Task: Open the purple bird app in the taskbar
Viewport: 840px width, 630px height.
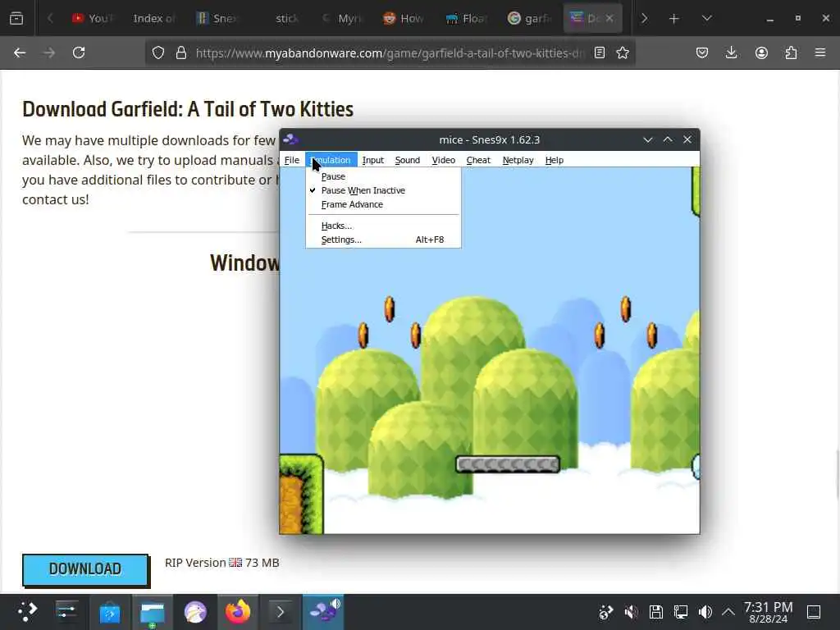Action: (x=195, y=612)
